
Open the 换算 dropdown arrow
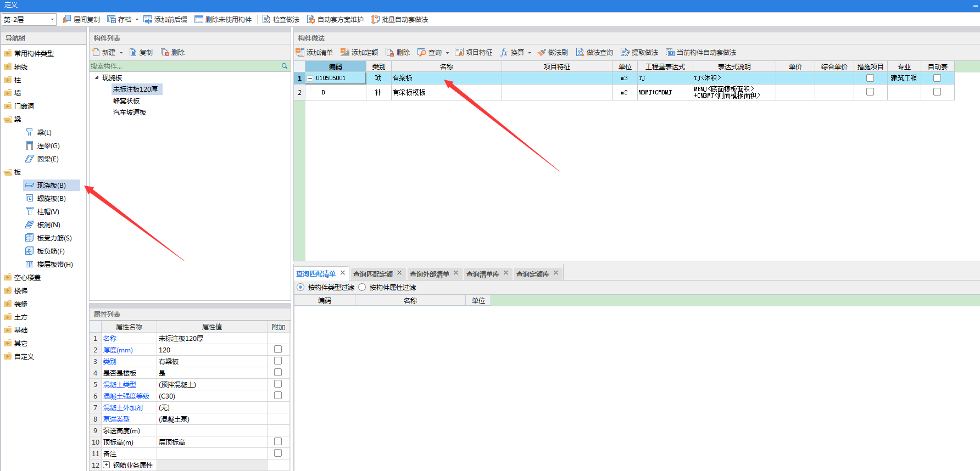click(x=530, y=53)
